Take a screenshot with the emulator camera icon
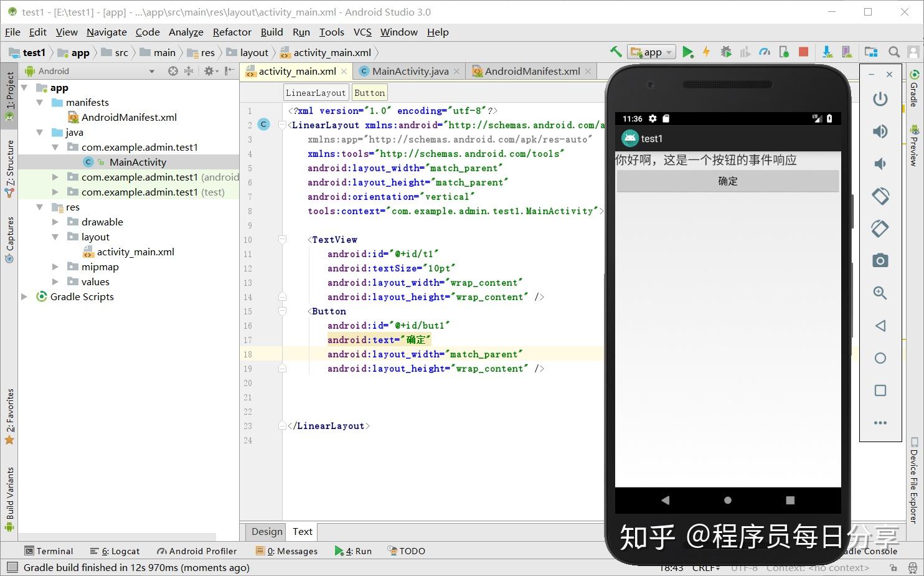 pos(880,260)
